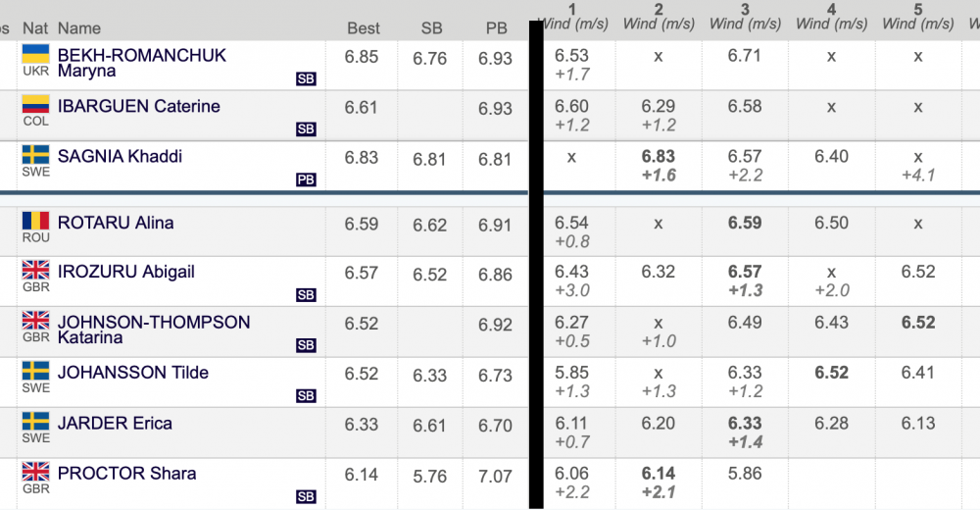The image size is (980, 510).
Task: Click the SB badge in Proctor Shara's row
Action: (x=306, y=497)
